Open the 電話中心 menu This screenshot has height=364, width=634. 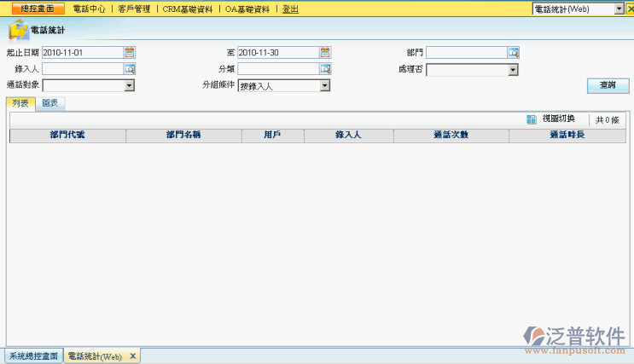click(x=89, y=9)
